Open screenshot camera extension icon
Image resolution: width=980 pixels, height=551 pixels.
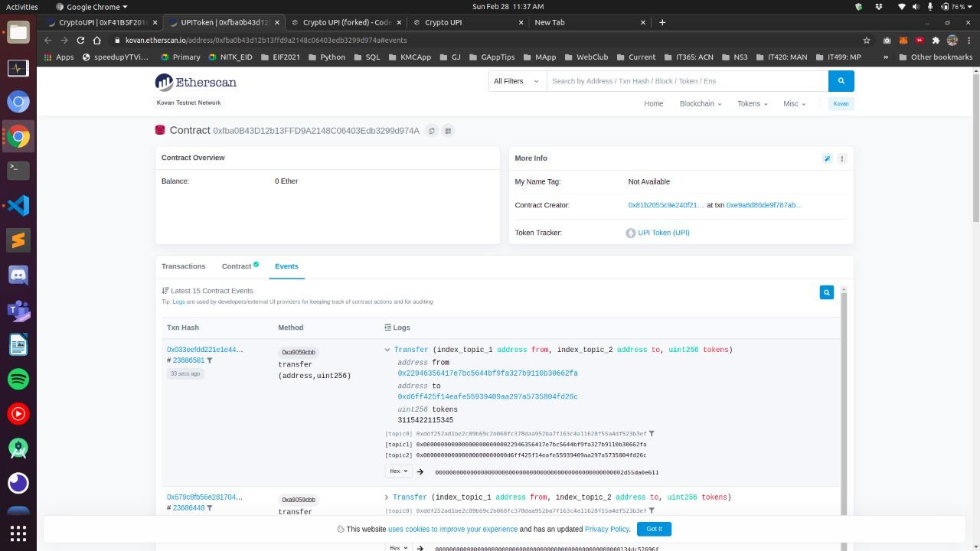coord(887,40)
